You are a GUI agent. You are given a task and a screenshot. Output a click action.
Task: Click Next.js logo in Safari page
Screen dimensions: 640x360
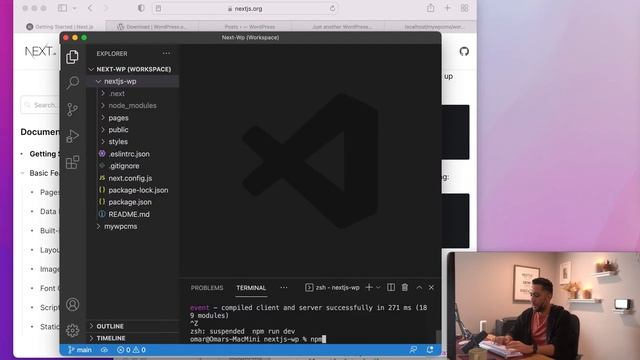pyautogui.click(x=40, y=51)
